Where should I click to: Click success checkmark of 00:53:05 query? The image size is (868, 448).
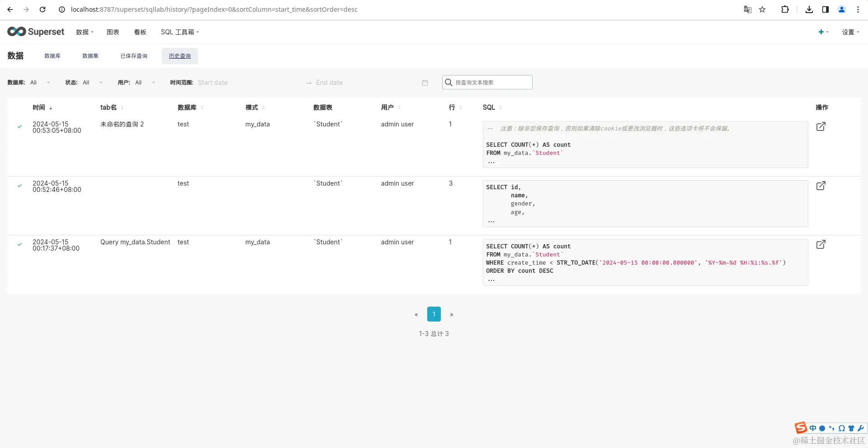click(x=20, y=126)
